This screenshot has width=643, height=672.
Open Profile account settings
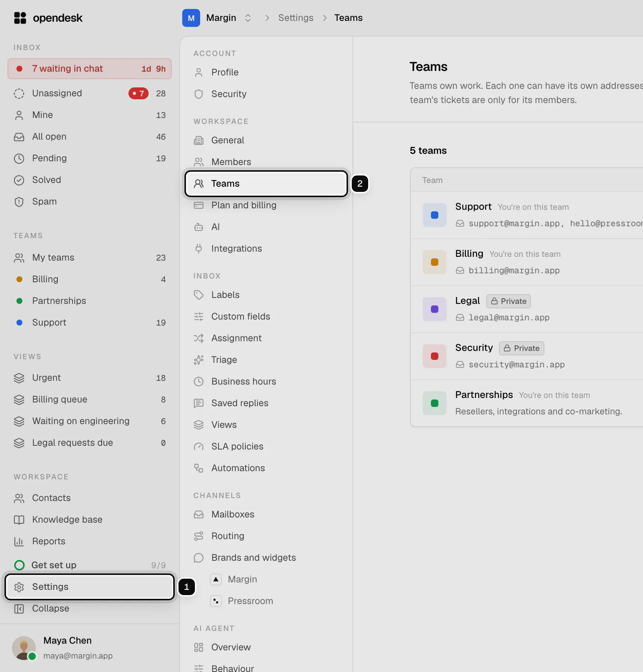(x=266, y=72)
